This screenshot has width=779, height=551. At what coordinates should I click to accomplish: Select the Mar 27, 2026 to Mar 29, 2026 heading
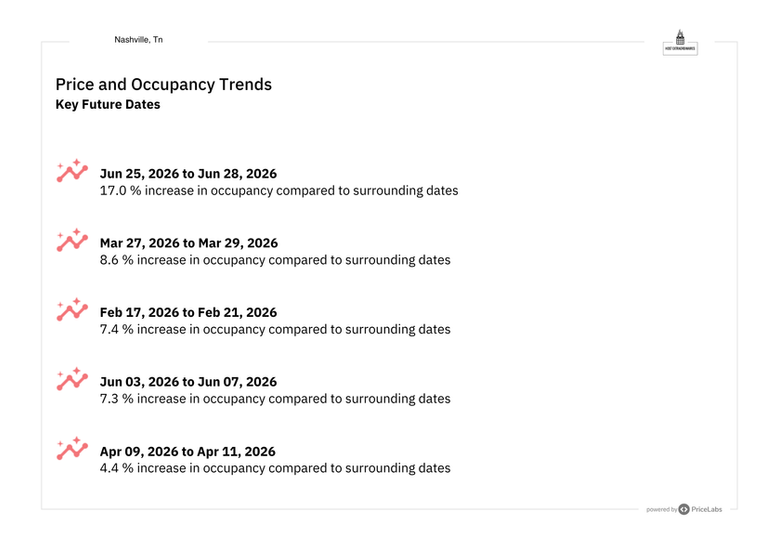[189, 243]
